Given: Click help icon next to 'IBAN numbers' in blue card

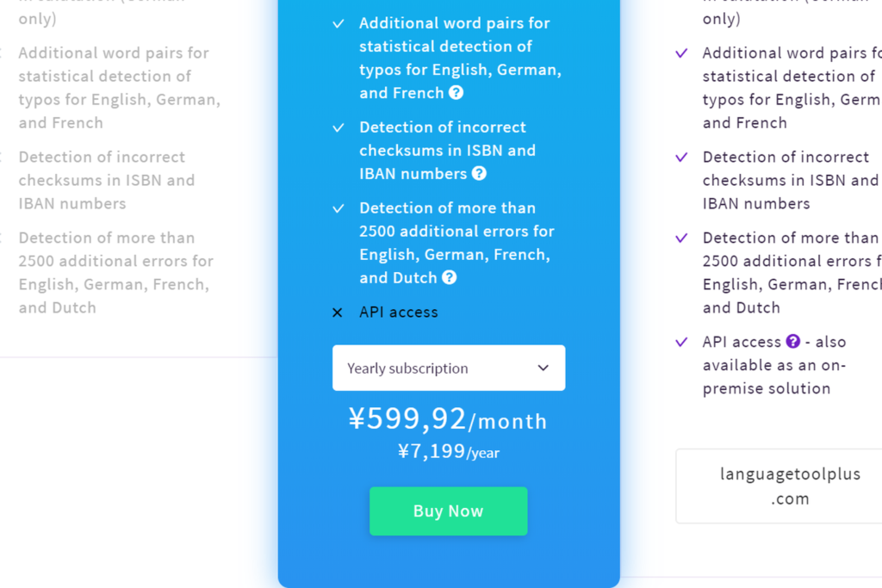Looking at the screenshot, I should coord(479,173).
